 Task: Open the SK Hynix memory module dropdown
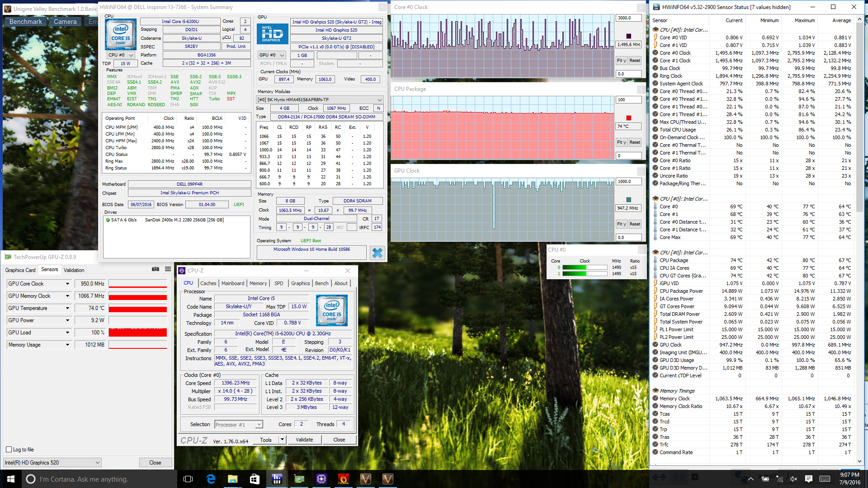(320, 100)
